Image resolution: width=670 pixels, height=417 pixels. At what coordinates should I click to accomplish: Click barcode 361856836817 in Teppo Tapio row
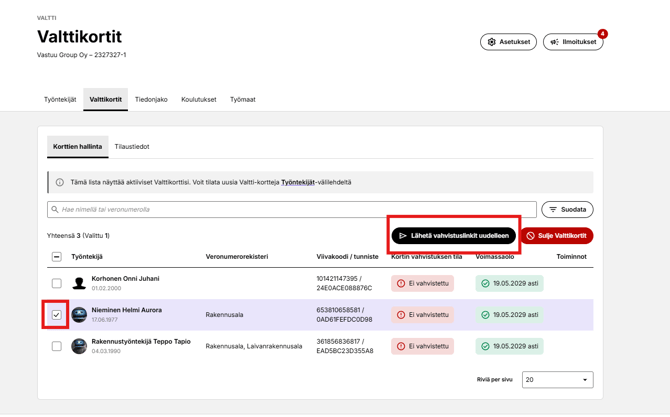pyautogui.click(x=340, y=341)
